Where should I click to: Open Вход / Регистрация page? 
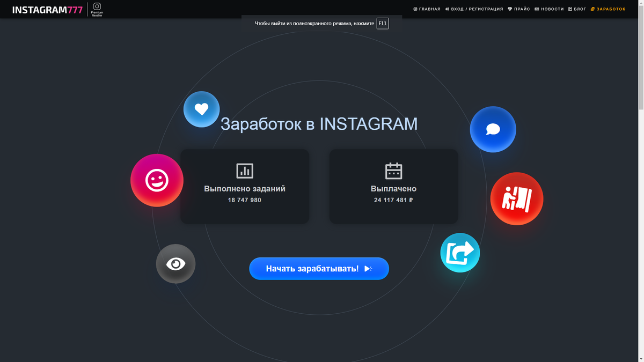coord(474,9)
